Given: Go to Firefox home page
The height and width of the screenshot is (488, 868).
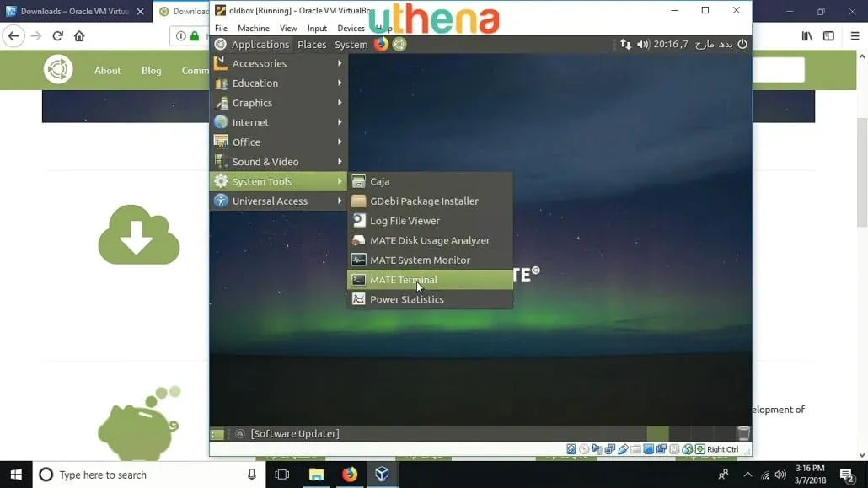Looking at the screenshot, I should [x=79, y=36].
